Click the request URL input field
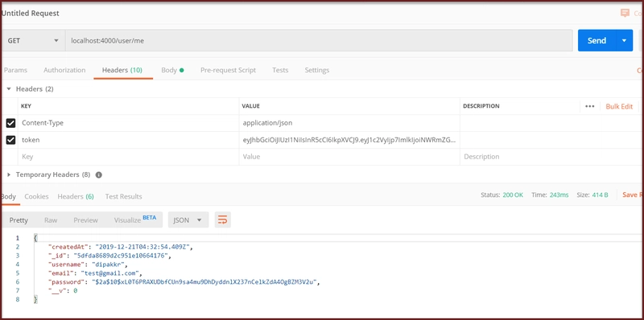Viewport: 644px width, 320px height. click(319, 41)
